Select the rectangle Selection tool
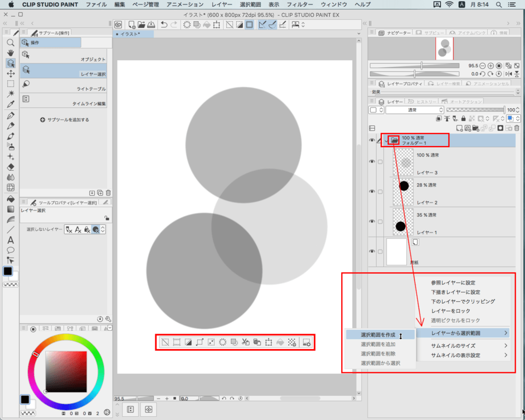The height and width of the screenshot is (420, 525). [11, 84]
